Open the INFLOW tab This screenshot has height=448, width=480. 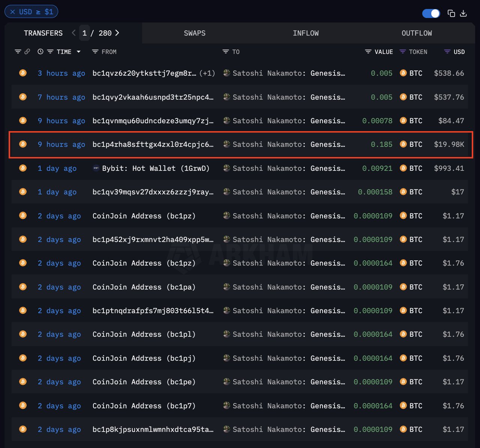coord(306,33)
